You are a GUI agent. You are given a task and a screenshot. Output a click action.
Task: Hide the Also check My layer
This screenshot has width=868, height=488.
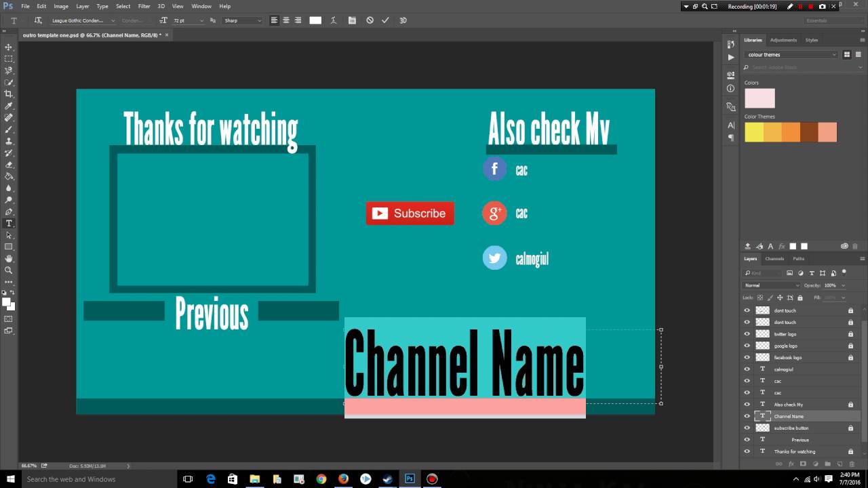[x=747, y=405]
